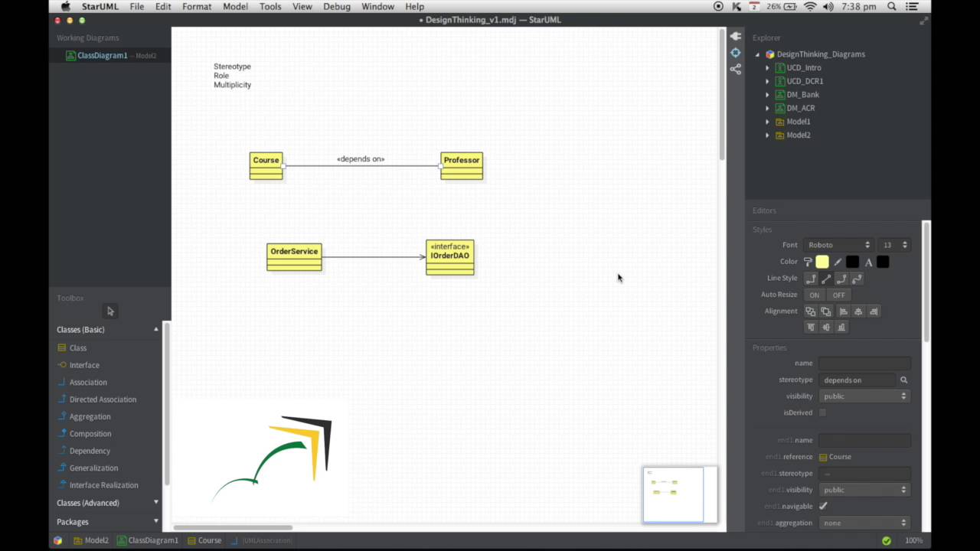Click Model2 breadcrumb in status bar
This screenshot has height=551, width=980.
(91, 540)
